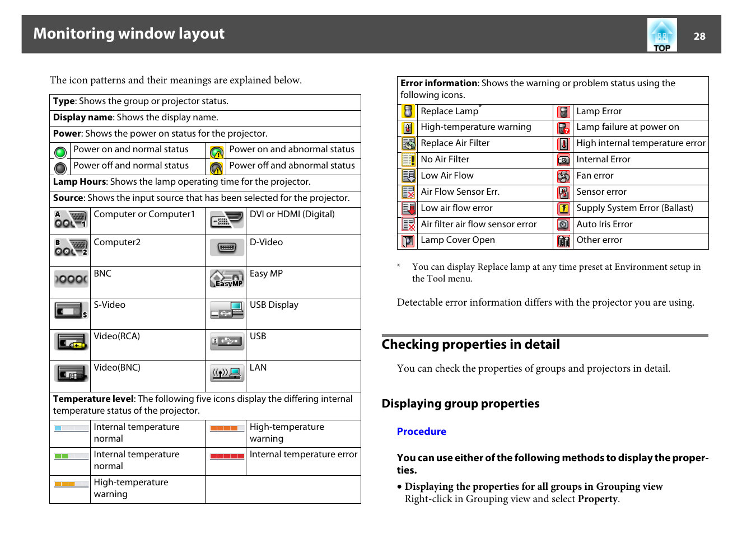The height and width of the screenshot is (534, 756).
Task: Click the 'Source' row description text
Action: (x=202, y=198)
